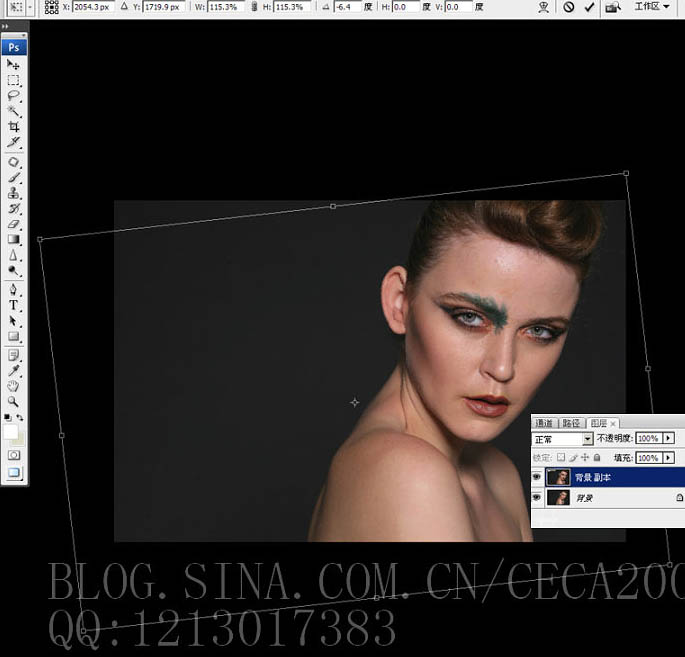
Task: Hide the 背景 副本 layer with its eye icon
Action: [537, 477]
